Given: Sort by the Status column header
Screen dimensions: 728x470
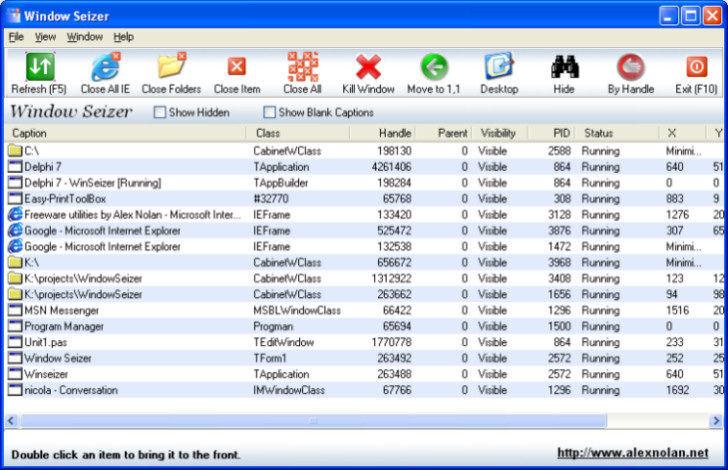Looking at the screenshot, I should (618, 133).
